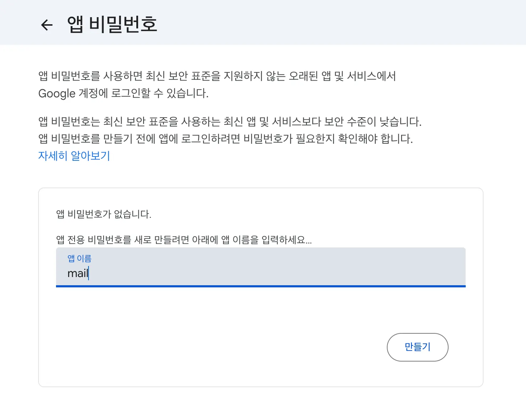Click the phrase "오래된 앱 및 서비스에서"

click(x=342, y=76)
